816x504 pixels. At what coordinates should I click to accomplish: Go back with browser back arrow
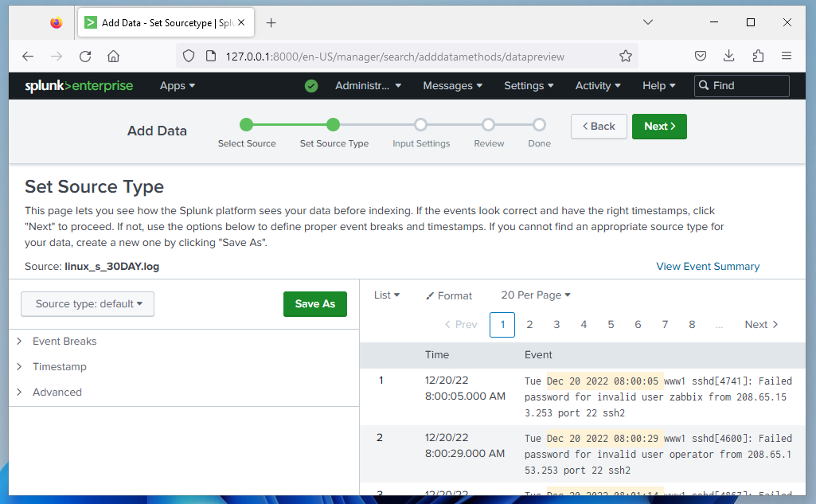tap(28, 57)
